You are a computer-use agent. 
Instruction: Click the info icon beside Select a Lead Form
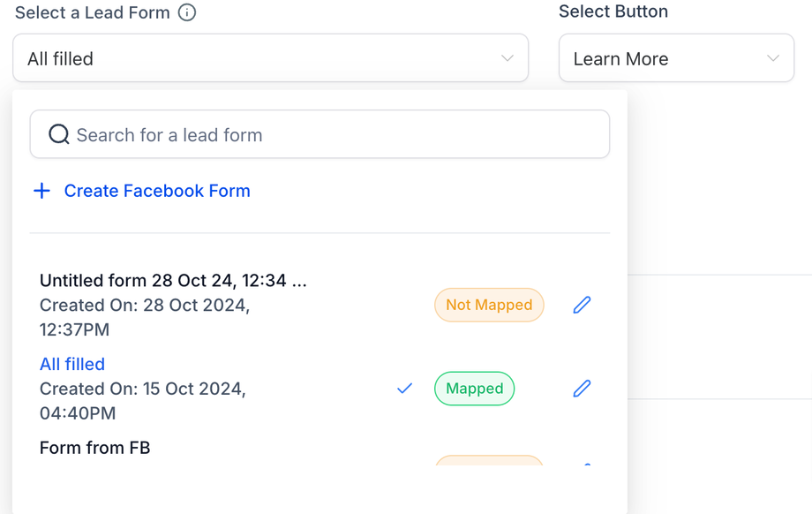pos(187,12)
